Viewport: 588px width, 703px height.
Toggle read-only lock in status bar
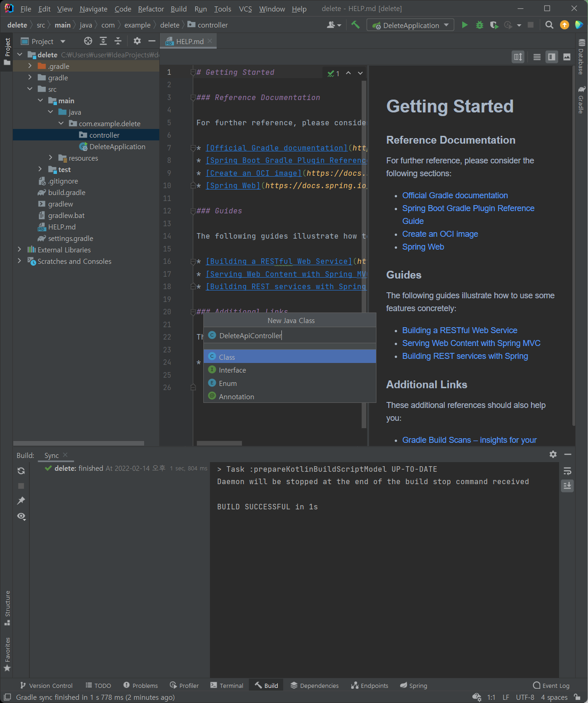577,697
